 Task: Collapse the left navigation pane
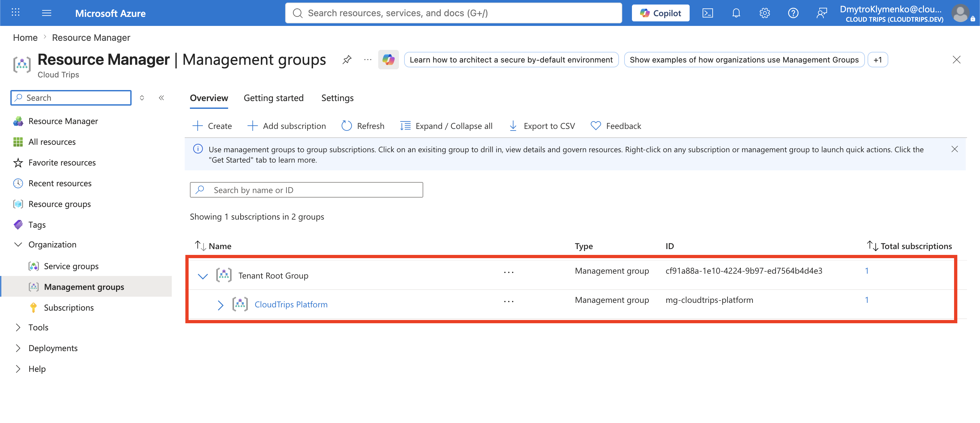click(161, 98)
